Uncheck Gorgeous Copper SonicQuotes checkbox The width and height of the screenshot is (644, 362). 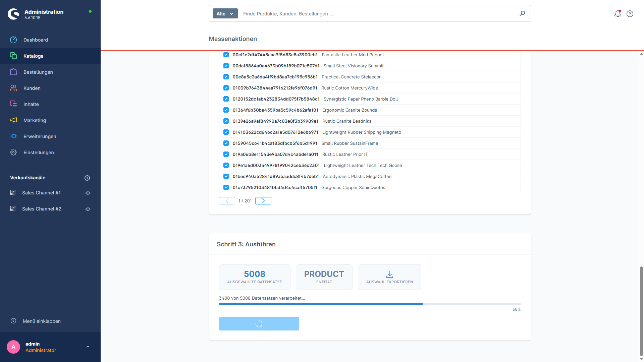226,187
